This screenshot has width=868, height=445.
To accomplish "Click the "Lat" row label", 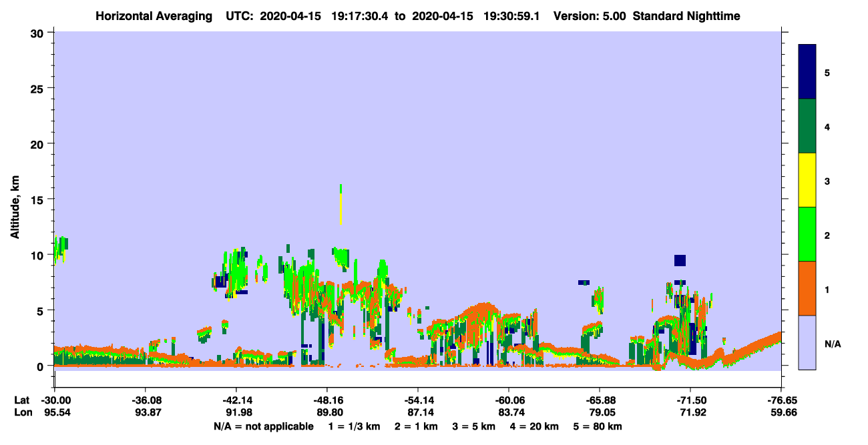I will [22, 400].
